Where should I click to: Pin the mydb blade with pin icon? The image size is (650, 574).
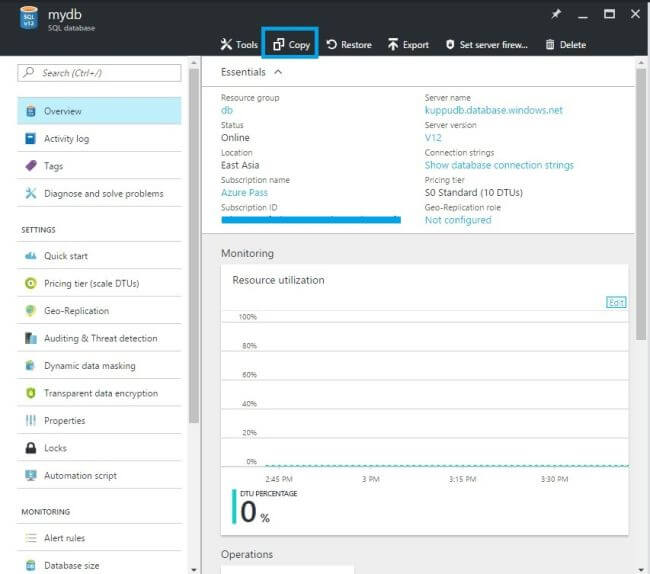556,14
